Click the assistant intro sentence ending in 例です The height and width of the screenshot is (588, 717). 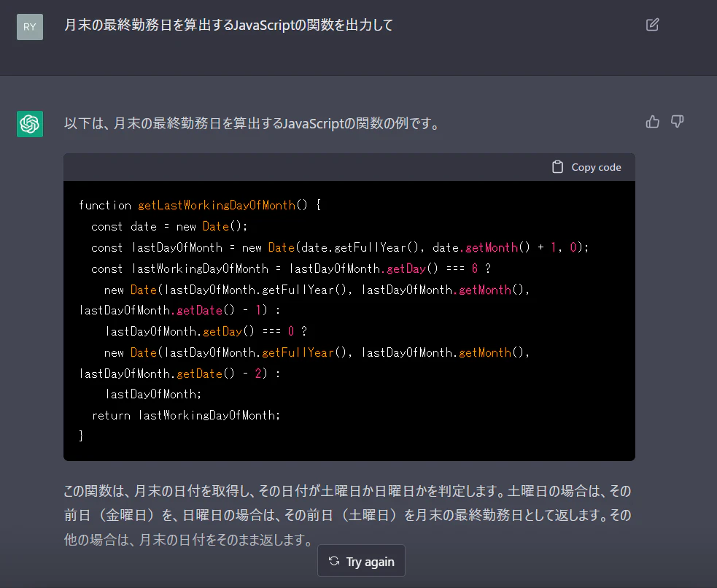point(252,123)
